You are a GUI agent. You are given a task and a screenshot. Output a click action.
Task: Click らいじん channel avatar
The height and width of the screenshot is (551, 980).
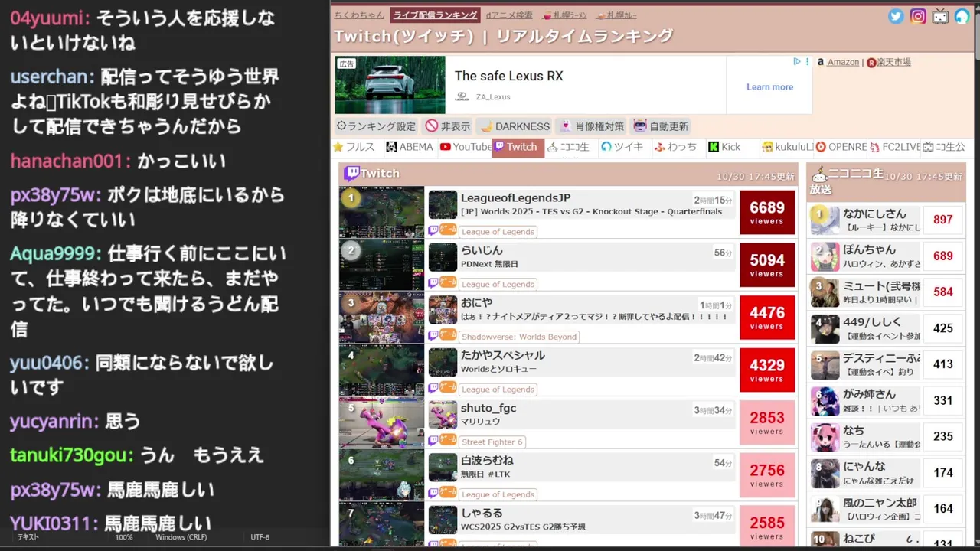tap(443, 258)
